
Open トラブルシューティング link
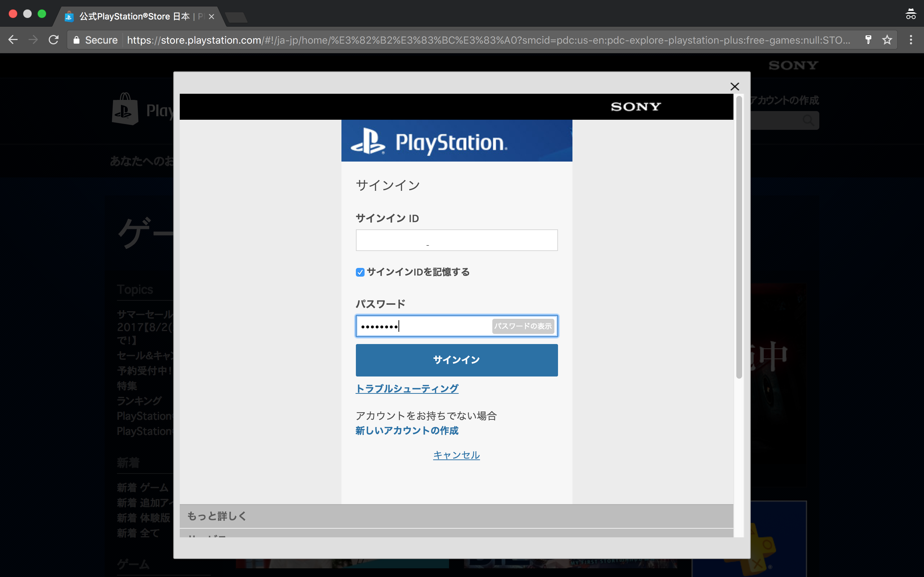pyautogui.click(x=407, y=388)
